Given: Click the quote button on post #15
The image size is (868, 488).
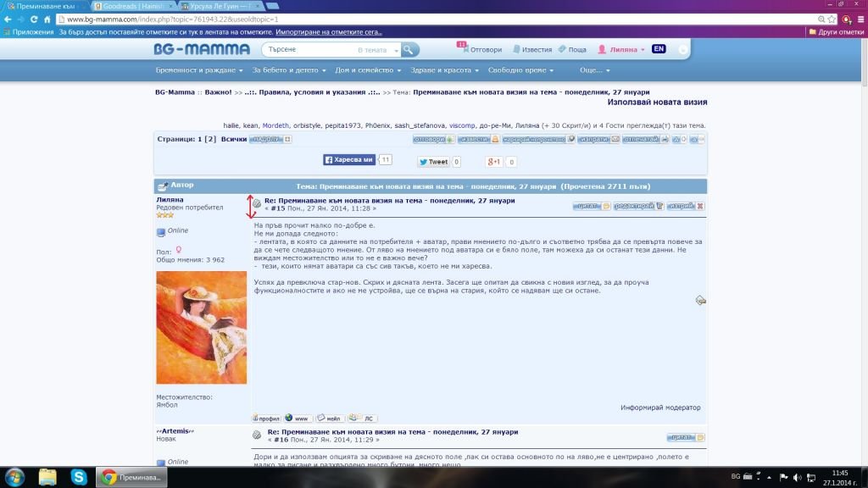Looking at the screenshot, I should 590,206.
